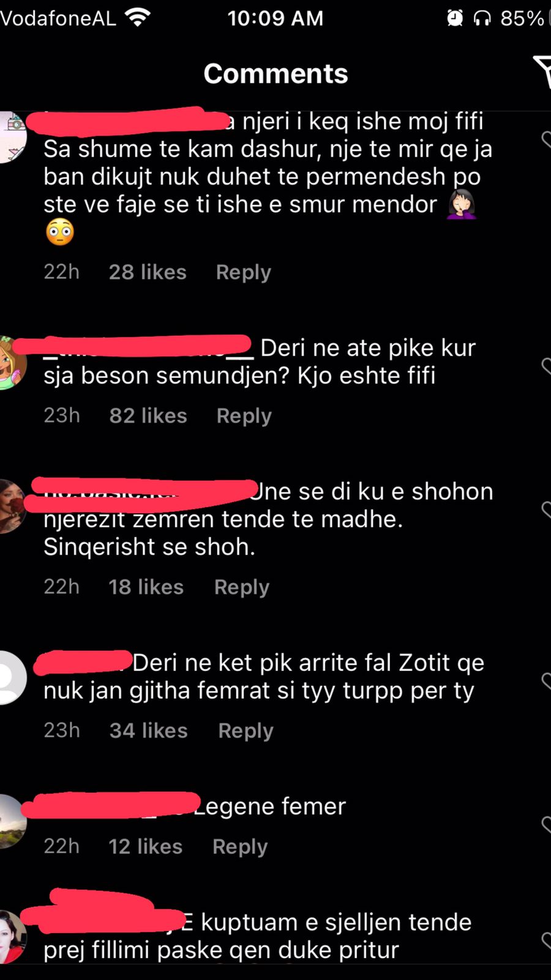The height and width of the screenshot is (980, 551).
Task: Reply to comment with 28 likes
Action: [x=243, y=272]
